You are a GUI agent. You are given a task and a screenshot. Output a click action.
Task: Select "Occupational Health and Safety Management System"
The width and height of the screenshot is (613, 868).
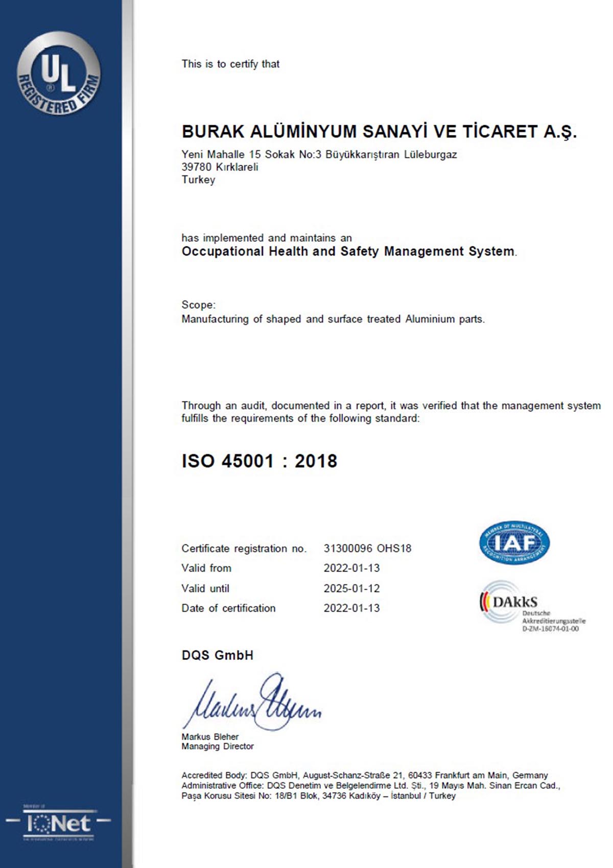click(348, 252)
